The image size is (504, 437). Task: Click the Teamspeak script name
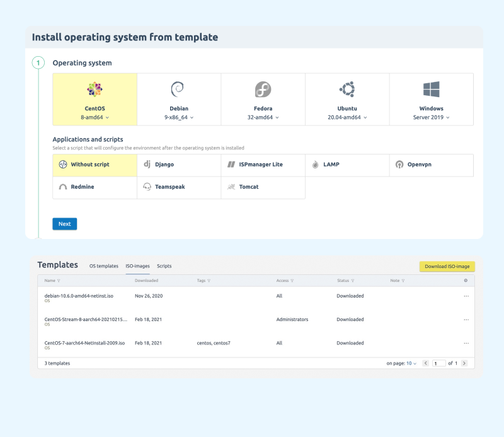[170, 187]
